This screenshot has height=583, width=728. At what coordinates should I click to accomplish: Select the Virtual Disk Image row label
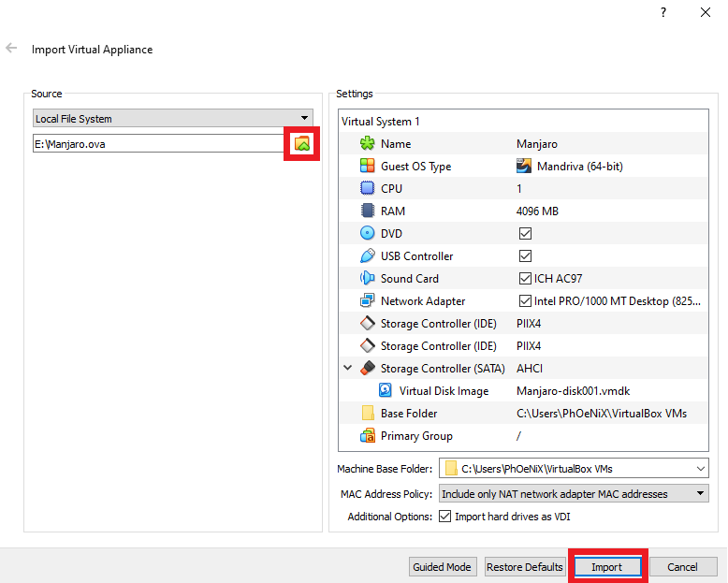pyautogui.click(x=444, y=391)
